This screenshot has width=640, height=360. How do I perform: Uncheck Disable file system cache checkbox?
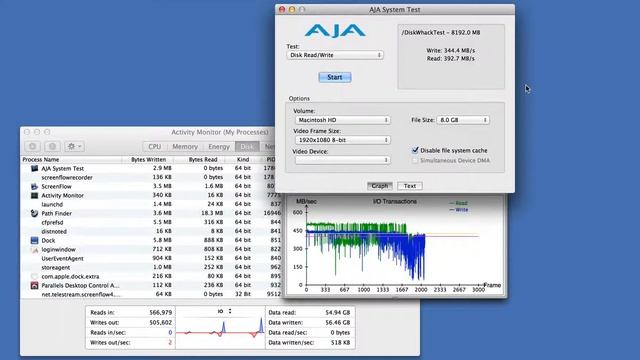coord(415,150)
